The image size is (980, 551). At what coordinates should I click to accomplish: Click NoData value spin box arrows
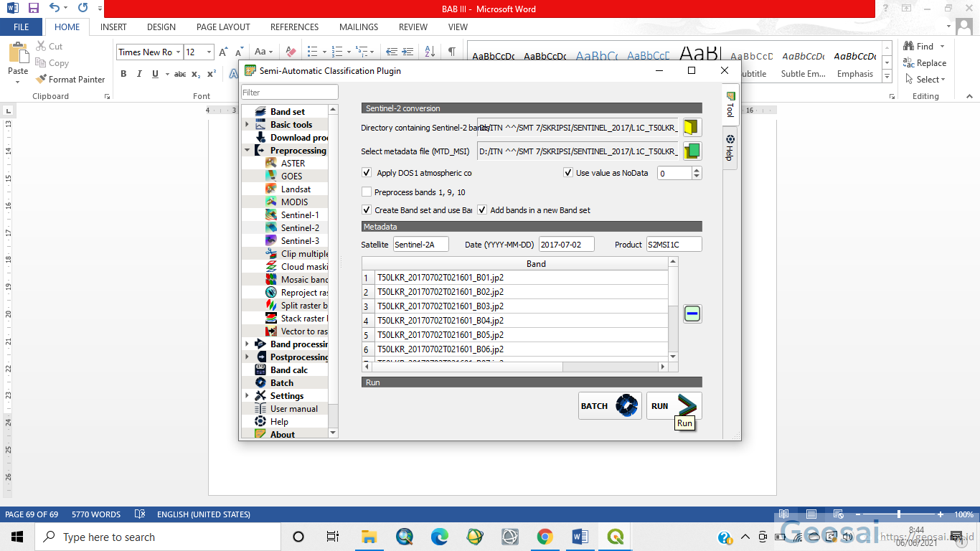[697, 173]
